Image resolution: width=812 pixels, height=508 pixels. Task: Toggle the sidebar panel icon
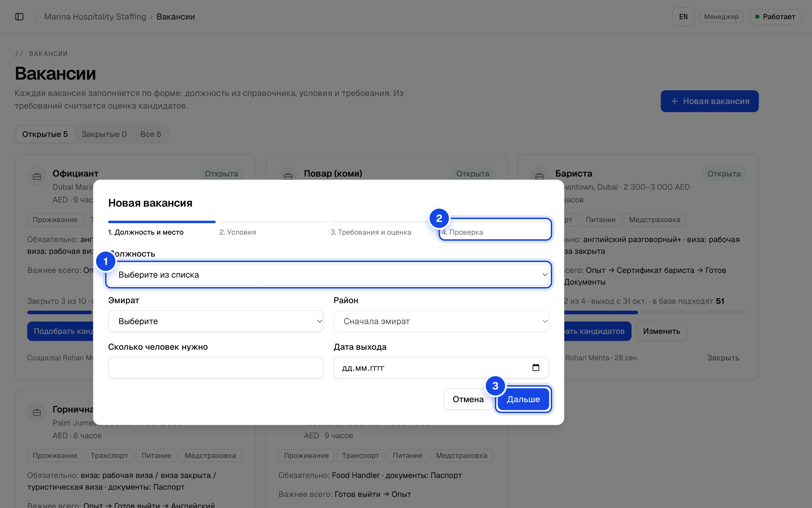pos(19,17)
